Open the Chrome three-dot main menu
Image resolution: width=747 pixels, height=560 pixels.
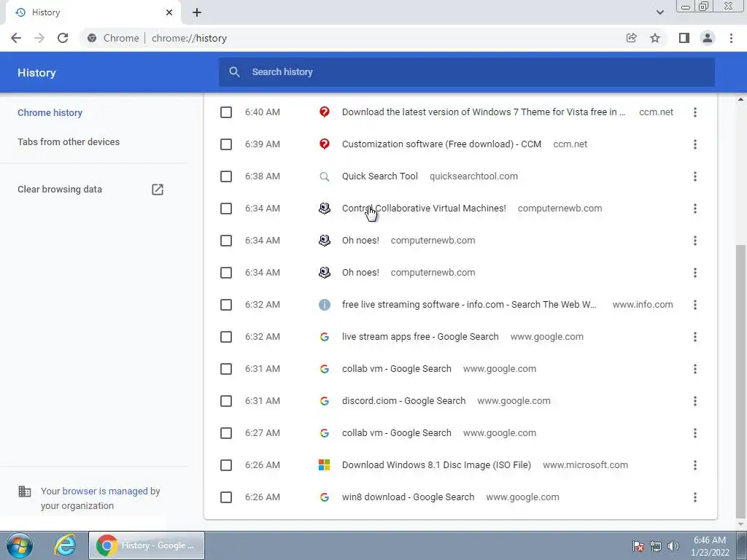coord(731,38)
